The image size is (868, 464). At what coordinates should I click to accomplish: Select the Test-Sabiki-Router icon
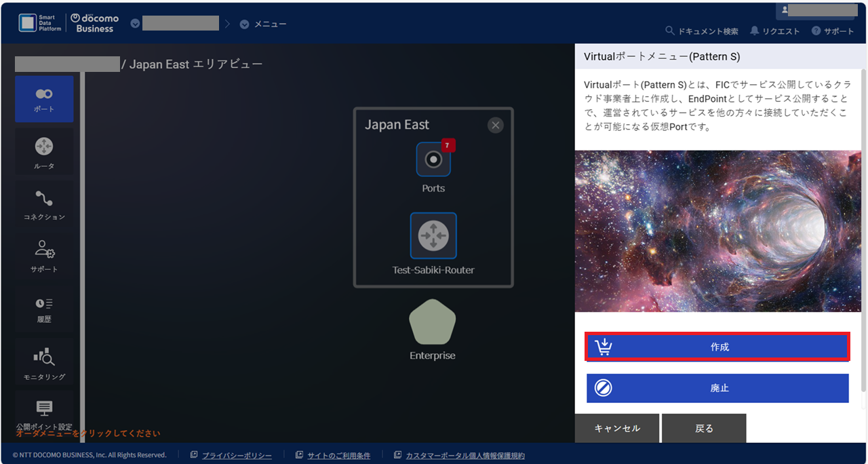coord(433,236)
